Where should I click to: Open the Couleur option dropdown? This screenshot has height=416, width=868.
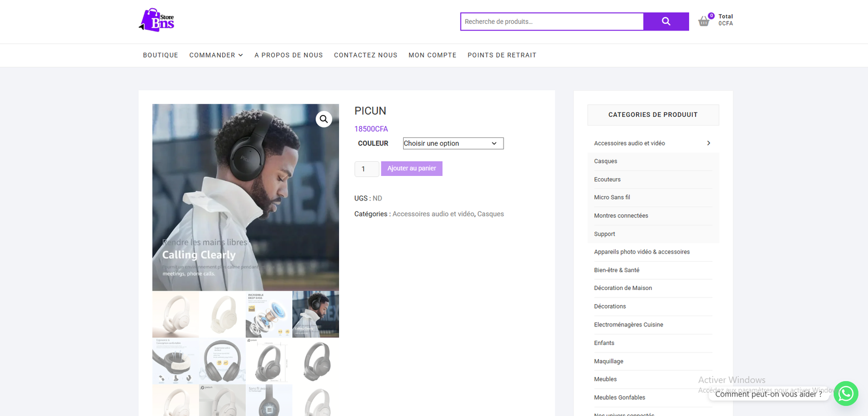(453, 143)
